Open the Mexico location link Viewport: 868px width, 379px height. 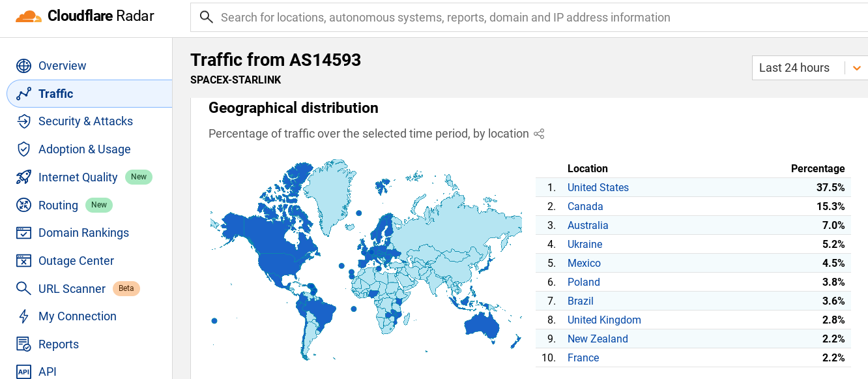tap(584, 264)
